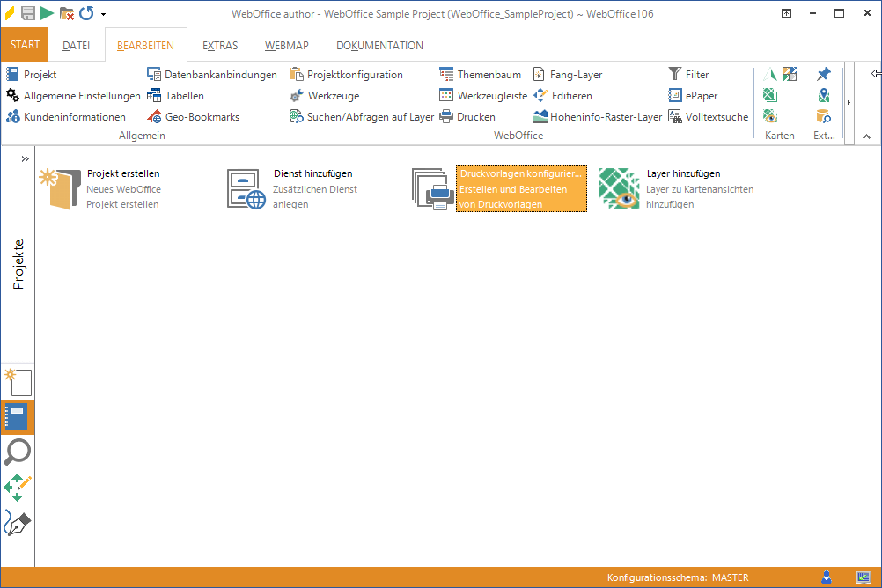Switch to the EXTRAS ribbon tab
Image resolution: width=882 pixels, height=588 pixels.
coord(220,46)
